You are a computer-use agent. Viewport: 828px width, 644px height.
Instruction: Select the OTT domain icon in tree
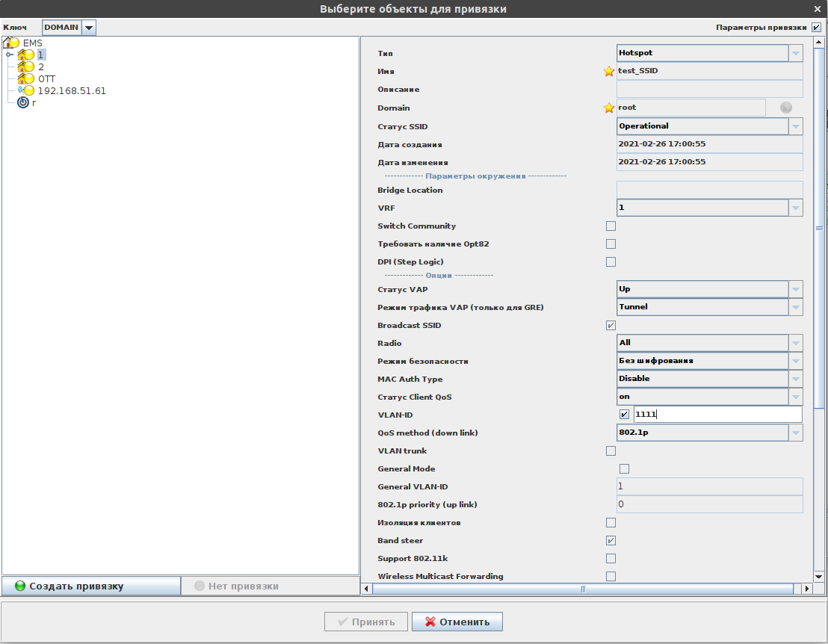tap(26, 78)
